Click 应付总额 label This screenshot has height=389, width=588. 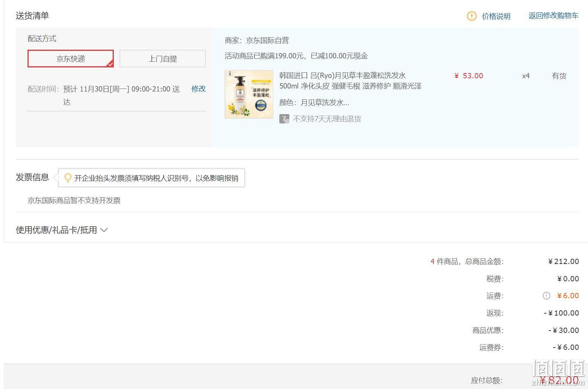click(x=487, y=380)
